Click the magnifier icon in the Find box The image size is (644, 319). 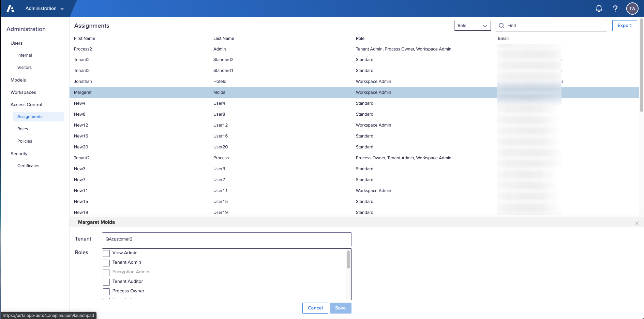coord(501,25)
